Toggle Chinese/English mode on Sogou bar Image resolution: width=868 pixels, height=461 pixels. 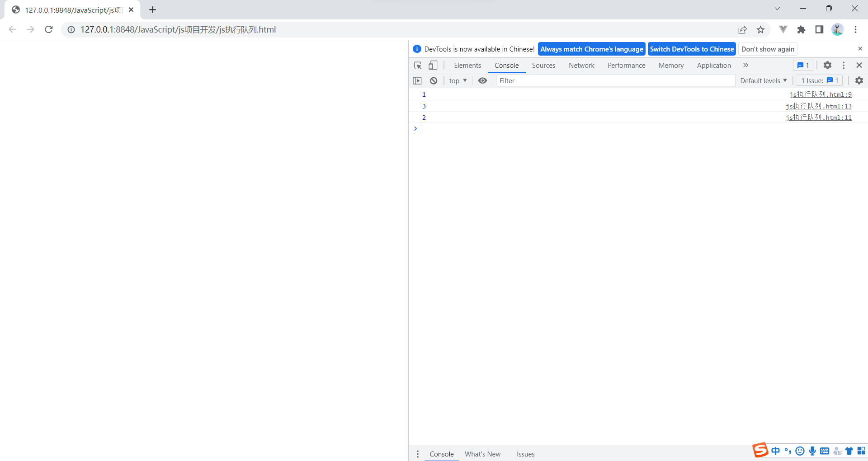(x=775, y=451)
